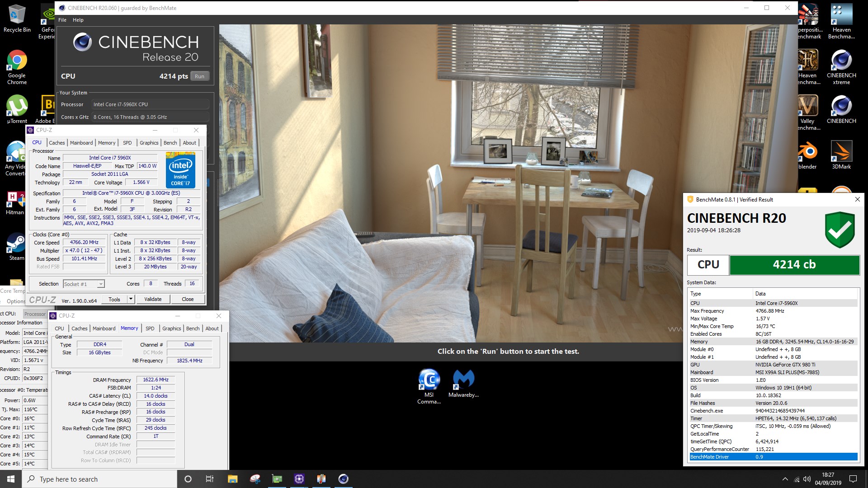Click the GPU row NVIDIA GeForce GTX 980 Ti
The image size is (868, 488).
pyautogui.click(x=773, y=365)
